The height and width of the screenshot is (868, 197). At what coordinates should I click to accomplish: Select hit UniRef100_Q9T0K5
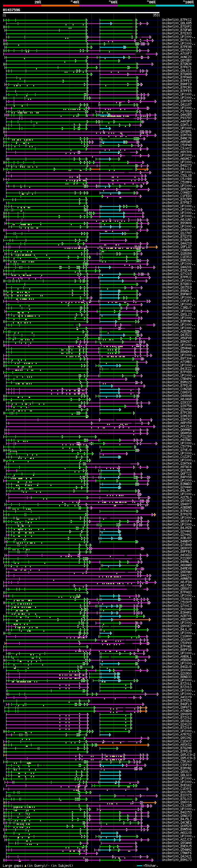click(177, 501)
